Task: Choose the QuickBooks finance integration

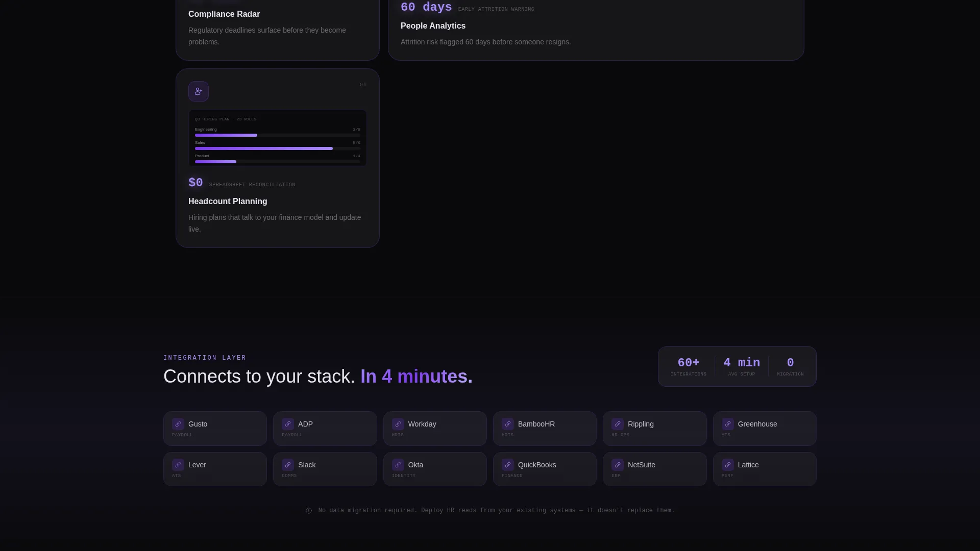Action: tap(545, 469)
